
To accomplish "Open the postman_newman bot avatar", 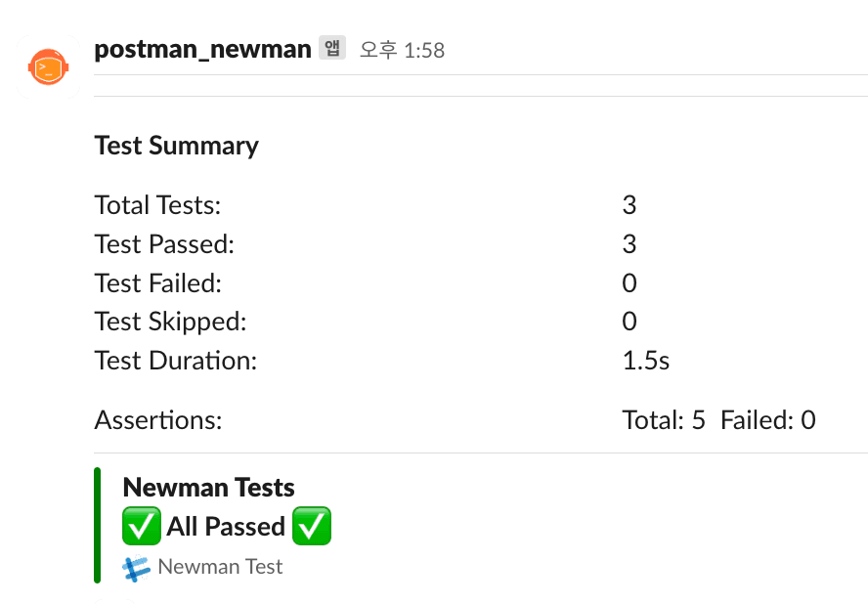I will click(x=48, y=67).
